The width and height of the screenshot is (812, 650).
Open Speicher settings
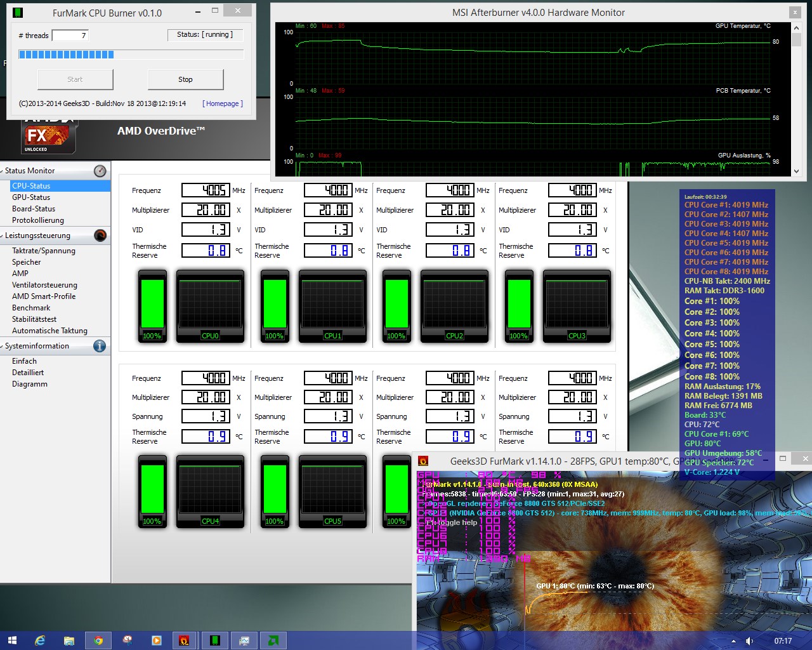coord(27,262)
